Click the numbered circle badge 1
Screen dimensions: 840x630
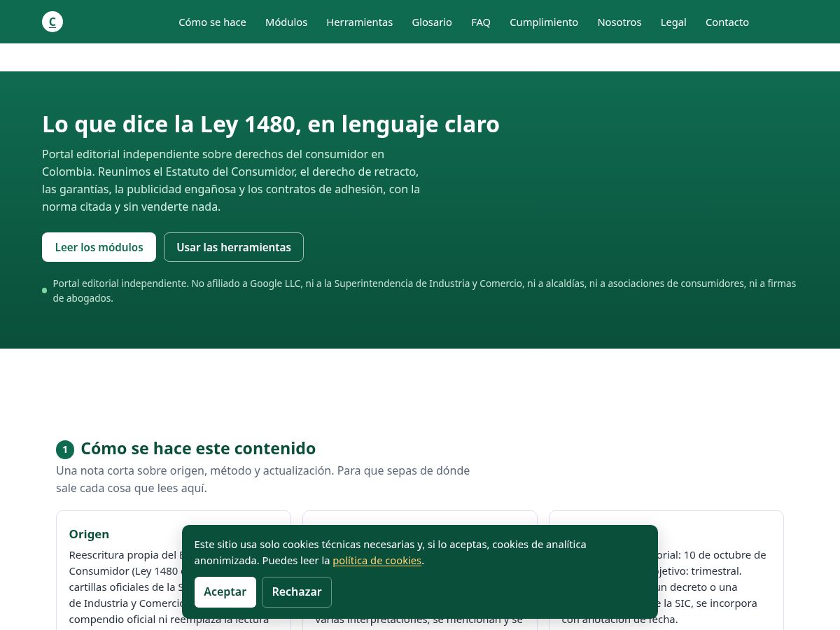65,449
